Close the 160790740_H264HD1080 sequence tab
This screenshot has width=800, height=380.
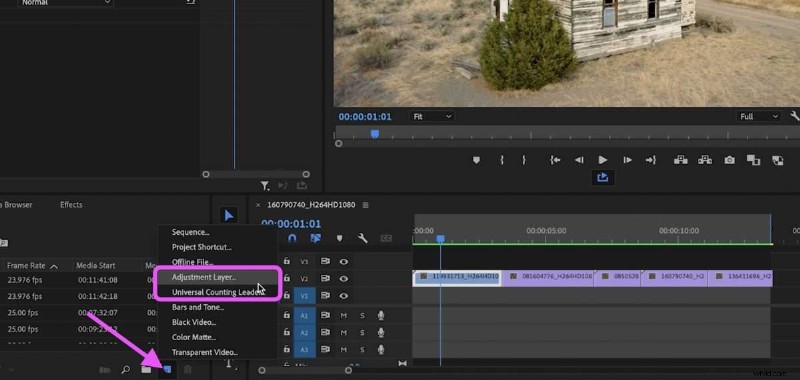pos(258,205)
